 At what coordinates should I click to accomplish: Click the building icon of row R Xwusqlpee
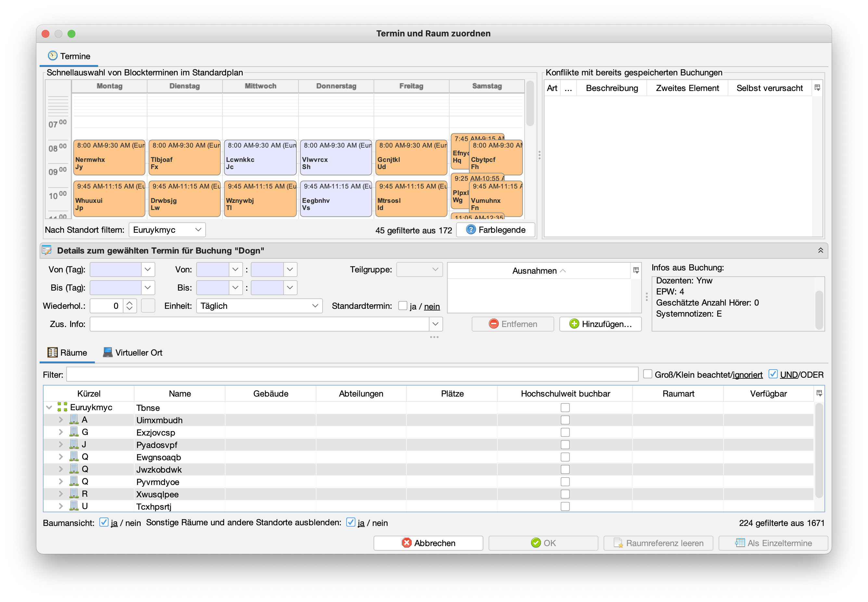coord(74,494)
